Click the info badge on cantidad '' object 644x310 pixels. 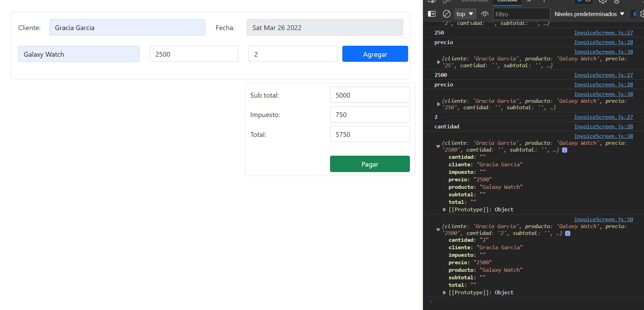pyautogui.click(x=565, y=150)
